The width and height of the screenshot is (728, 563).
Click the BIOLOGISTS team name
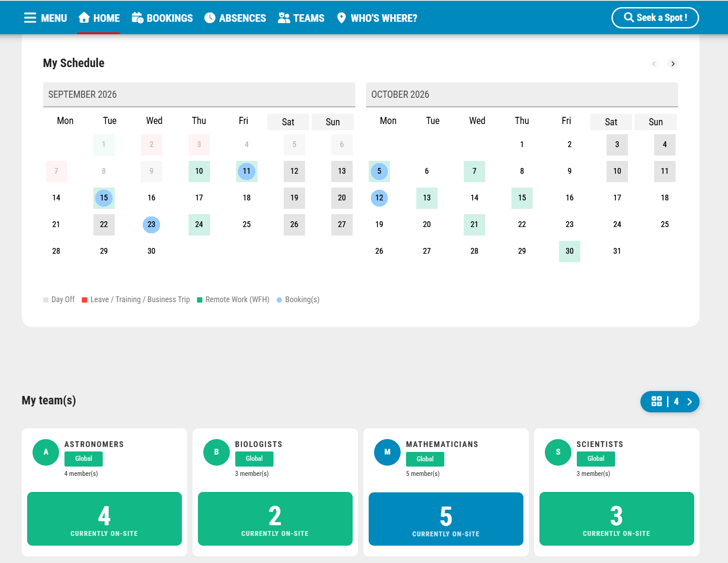[259, 444]
